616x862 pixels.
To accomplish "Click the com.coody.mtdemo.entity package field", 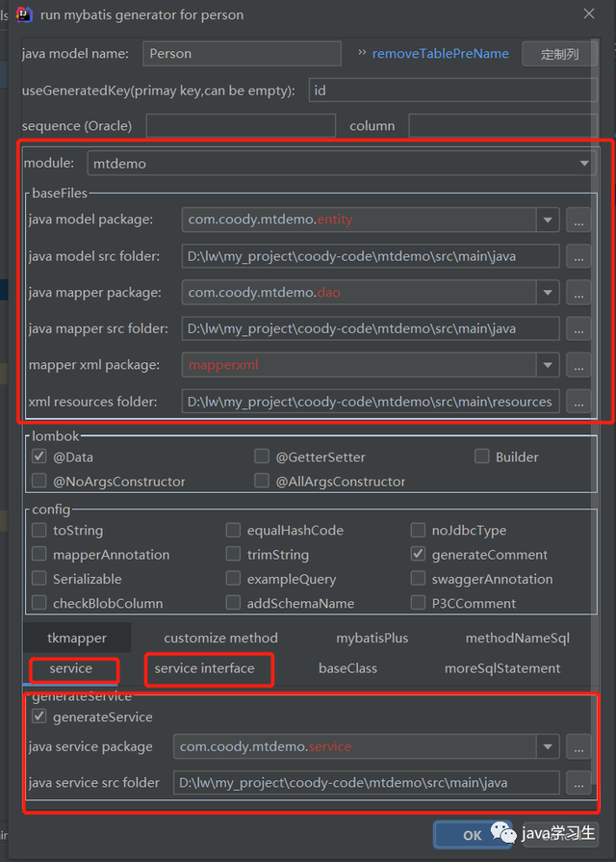I will point(359,220).
